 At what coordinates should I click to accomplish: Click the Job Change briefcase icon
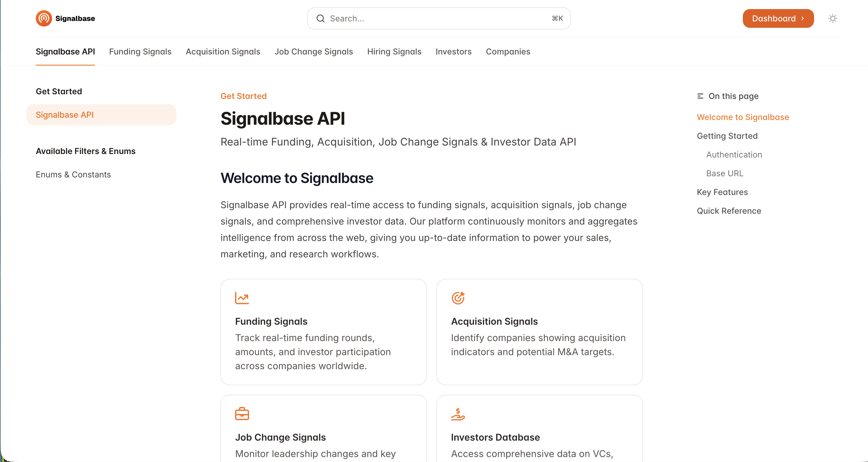[242, 414]
